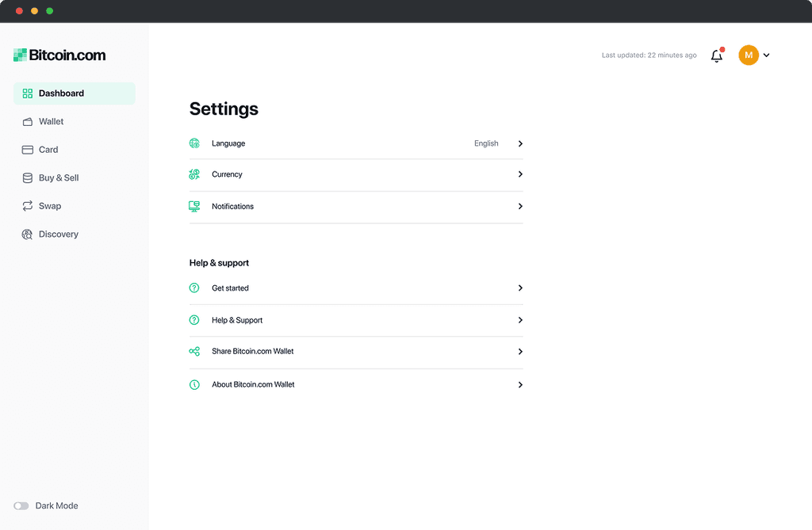The width and height of the screenshot is (812, 530).
Task: Click the Language globe icon
Action: (x=194, y=143)
